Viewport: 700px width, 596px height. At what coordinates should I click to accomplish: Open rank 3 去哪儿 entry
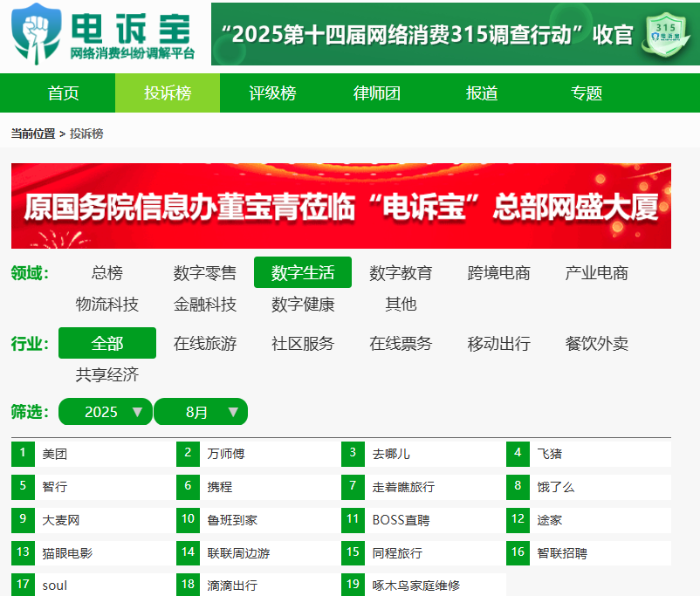click(423, 454)
